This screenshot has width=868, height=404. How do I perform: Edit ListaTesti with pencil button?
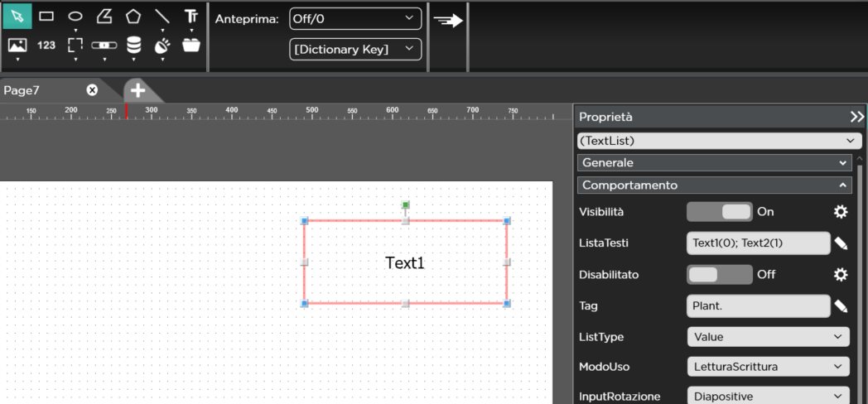point(841,243)
